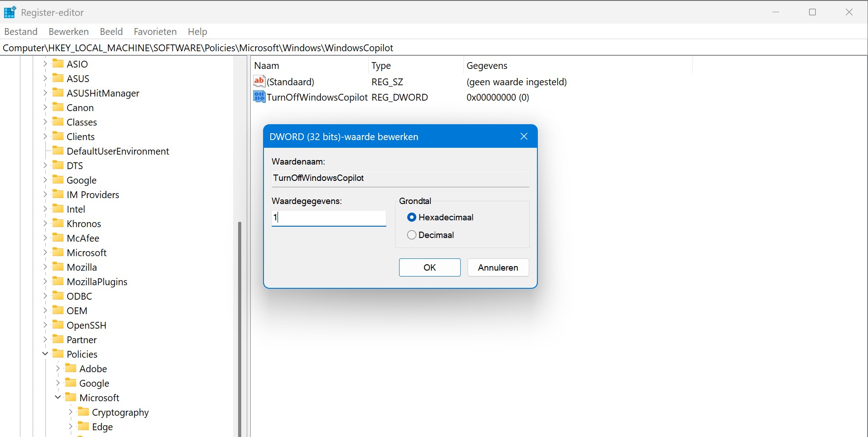The width and height of the screenshot is (868, 437).
Task: Expand the OpenSSH tree node
Action: 45,325
